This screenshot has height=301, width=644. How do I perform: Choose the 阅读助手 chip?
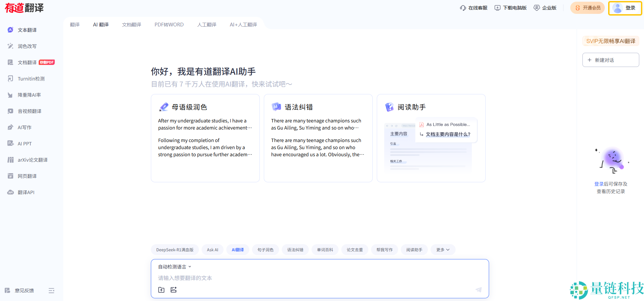414,250
